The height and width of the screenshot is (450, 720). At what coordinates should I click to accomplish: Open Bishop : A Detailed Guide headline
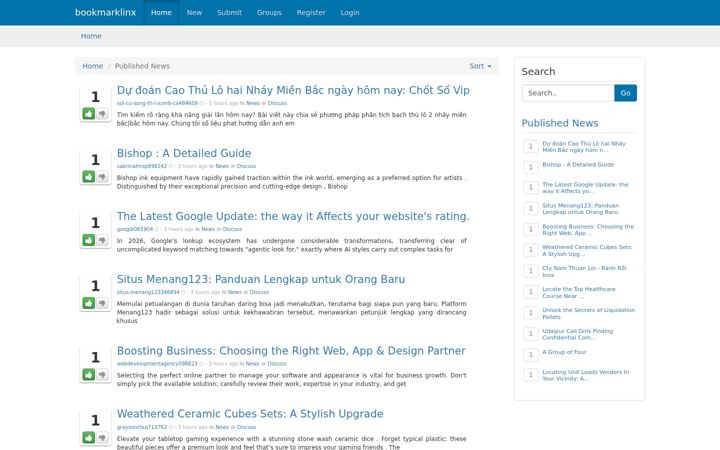pos(184,153)
